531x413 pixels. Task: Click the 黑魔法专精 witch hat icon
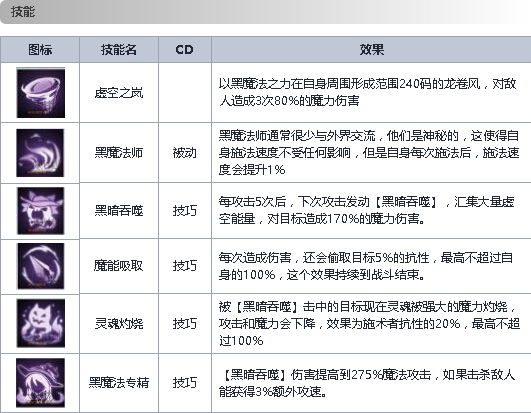point(40,383)
